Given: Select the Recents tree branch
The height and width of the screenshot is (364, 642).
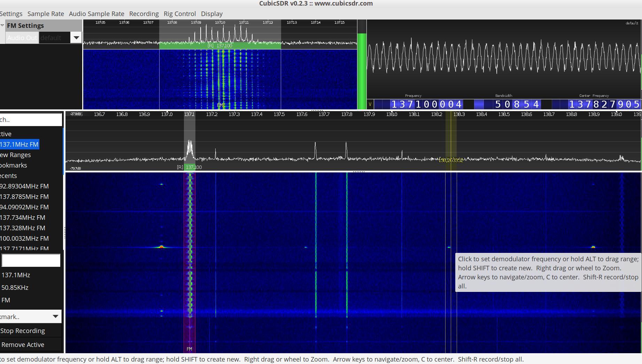Looking at the screenshot, I should click(x=8, y=176).
